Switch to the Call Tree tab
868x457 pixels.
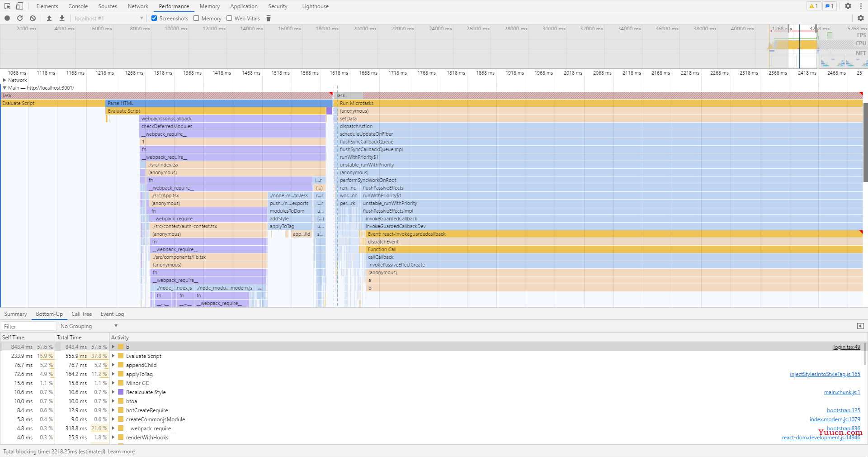(x=81, y=314)
